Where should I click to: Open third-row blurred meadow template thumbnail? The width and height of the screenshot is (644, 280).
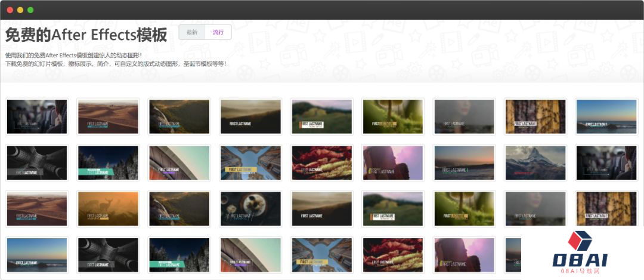[393, 209]
